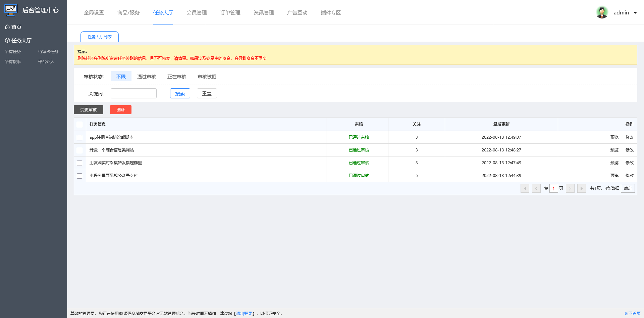Click the timestamp 2022-08-13 12:49:07

click(x=501, y=137)
